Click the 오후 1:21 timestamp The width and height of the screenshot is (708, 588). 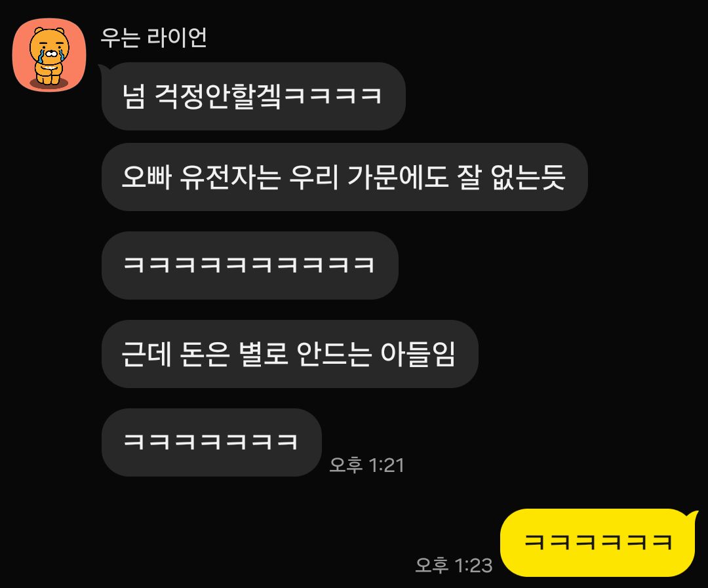click(x=366, y=465)
